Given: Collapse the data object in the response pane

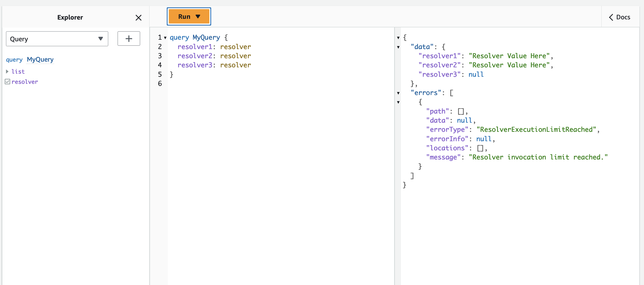Looking at the screenshot, I should [398, 47].
